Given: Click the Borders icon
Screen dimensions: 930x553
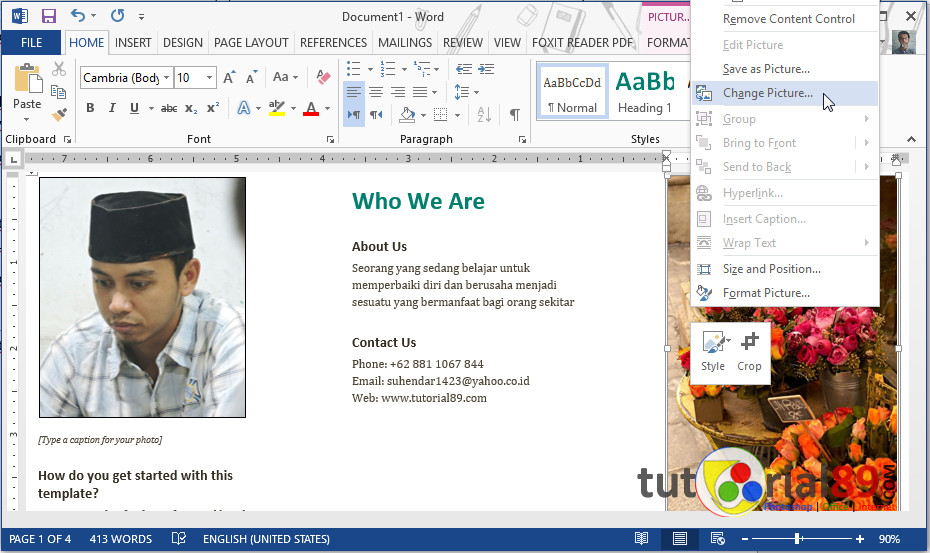Looking at the screenshot, I should 441,115.
